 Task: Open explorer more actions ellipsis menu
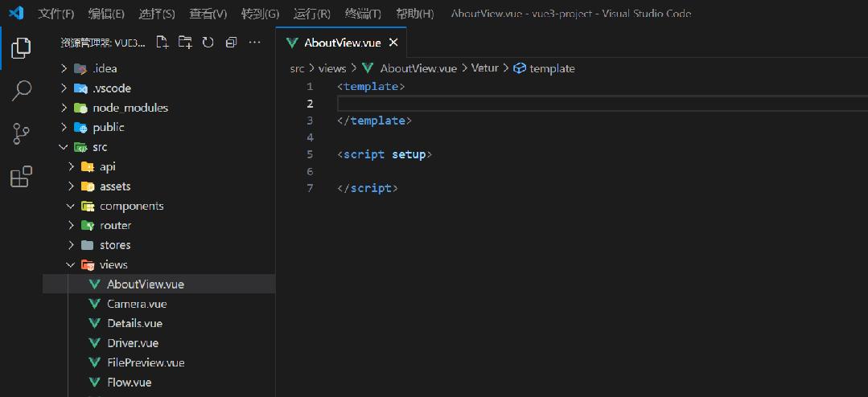[x=255, y=43]
